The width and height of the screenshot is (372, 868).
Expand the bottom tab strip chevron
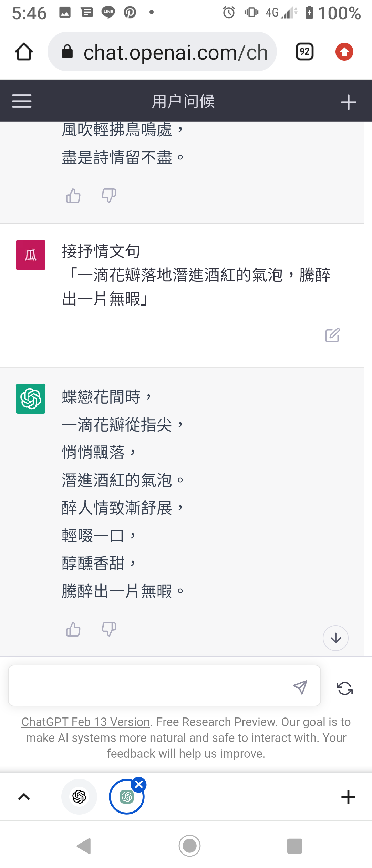24,797
